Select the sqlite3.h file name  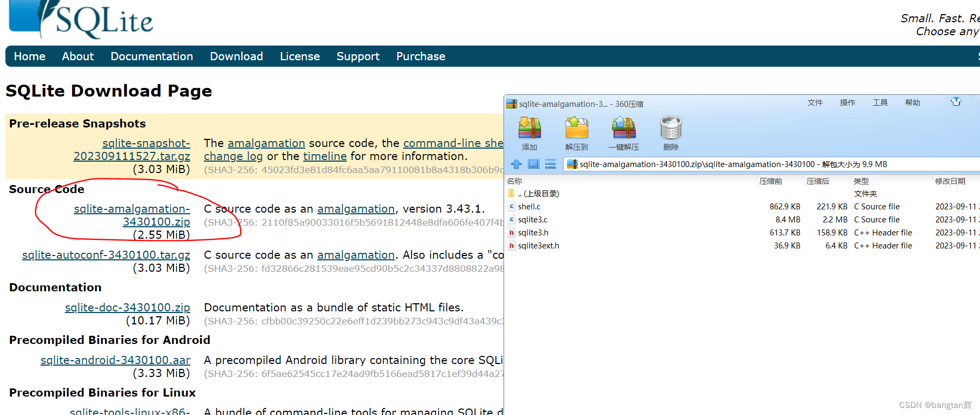pyautogui.click(x=533, y=233)
